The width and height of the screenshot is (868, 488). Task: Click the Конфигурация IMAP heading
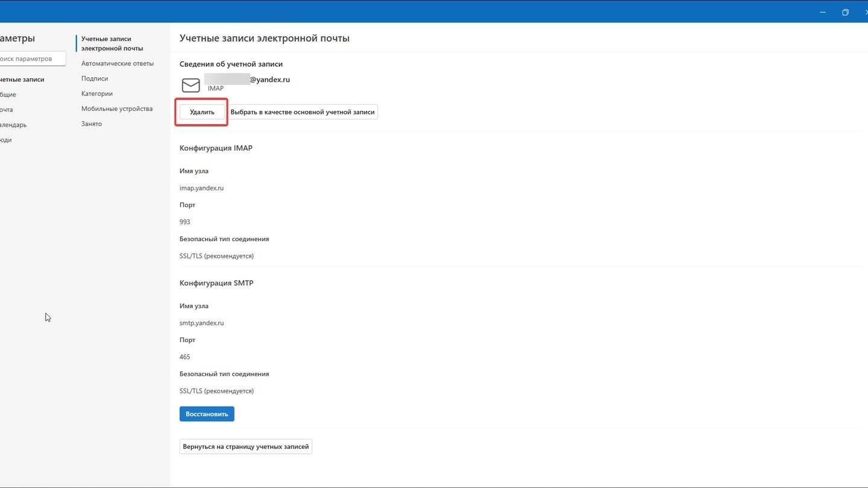(x=216, y=148)
